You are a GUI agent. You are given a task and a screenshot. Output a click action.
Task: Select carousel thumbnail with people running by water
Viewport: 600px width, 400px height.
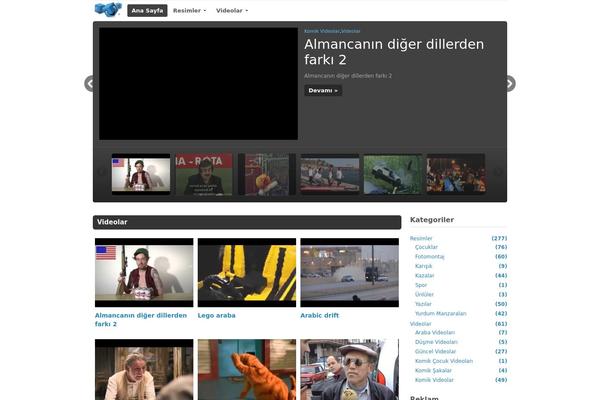point(330,174)
